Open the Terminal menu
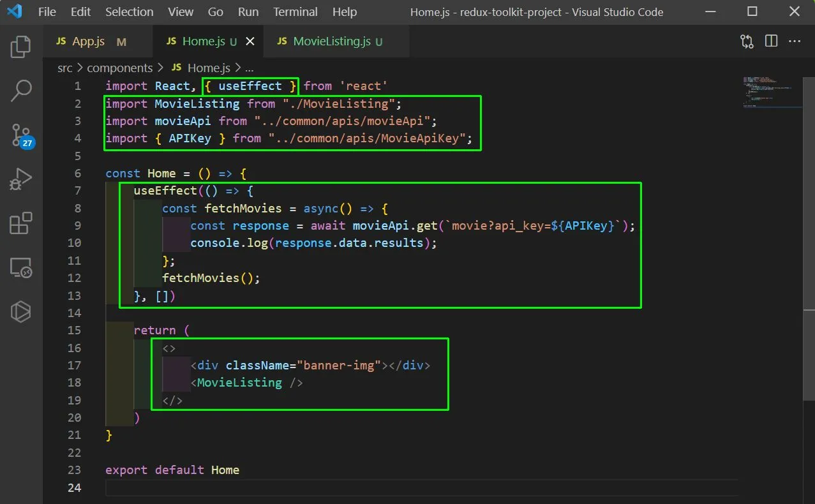 pos(296,12)
